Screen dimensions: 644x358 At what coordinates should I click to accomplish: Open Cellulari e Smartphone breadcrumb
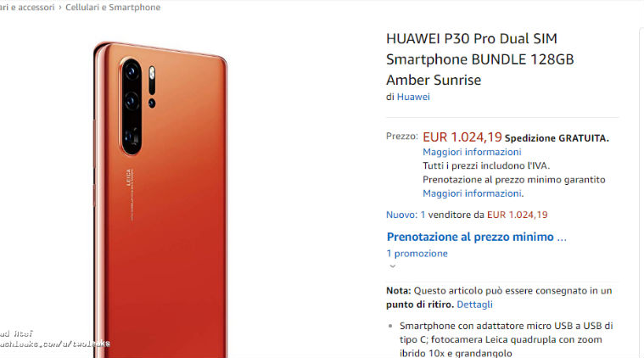tap(113, 8)
